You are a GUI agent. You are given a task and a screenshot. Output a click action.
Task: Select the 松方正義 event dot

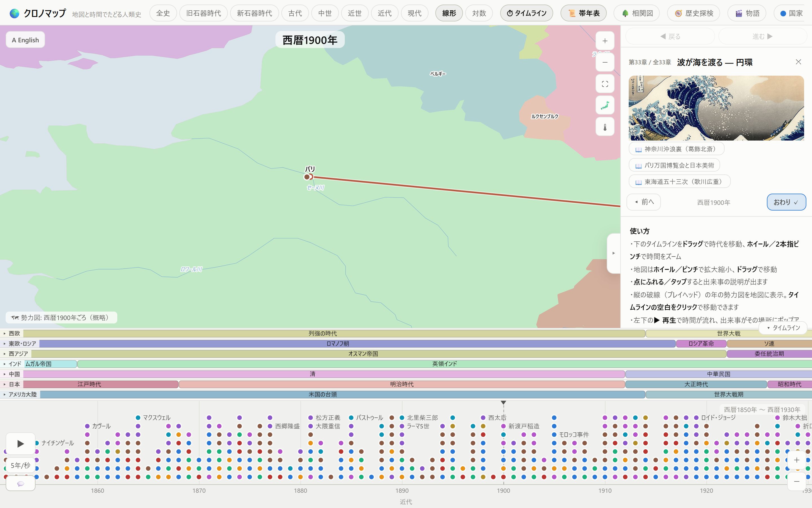(311, 418)
